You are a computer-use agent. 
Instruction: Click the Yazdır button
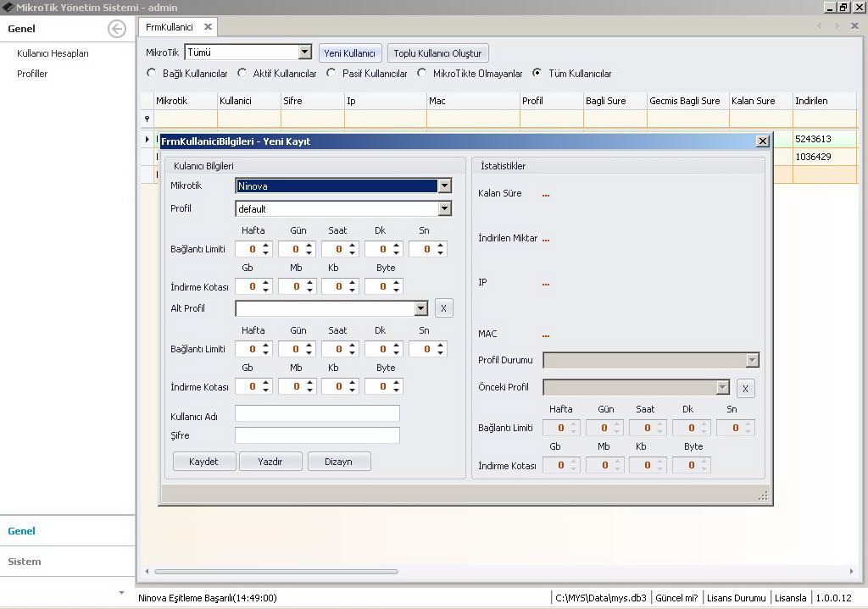(x=270, y=462)
